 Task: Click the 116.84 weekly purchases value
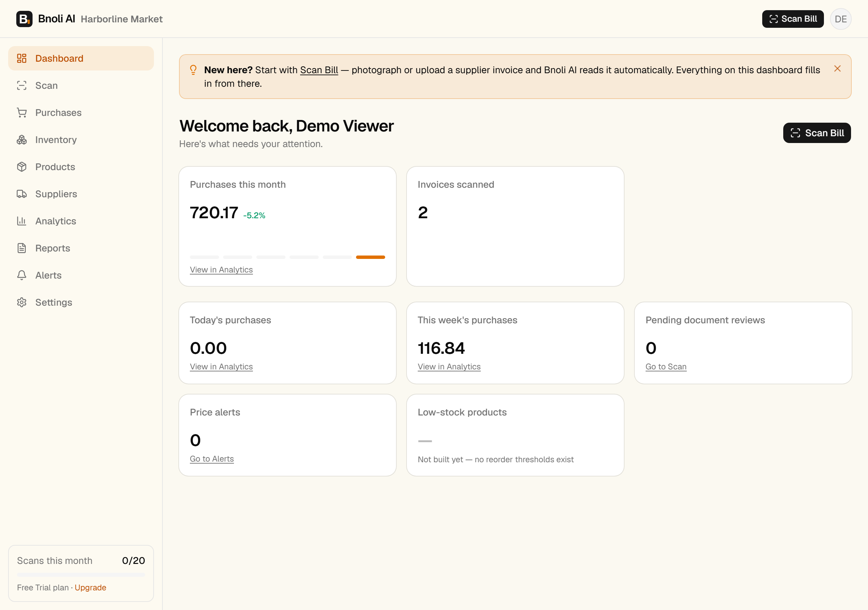tap(441, 348)
